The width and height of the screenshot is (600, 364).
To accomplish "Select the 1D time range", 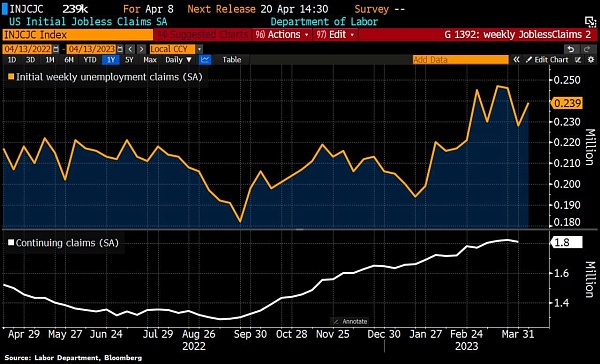I will [12, 60].
